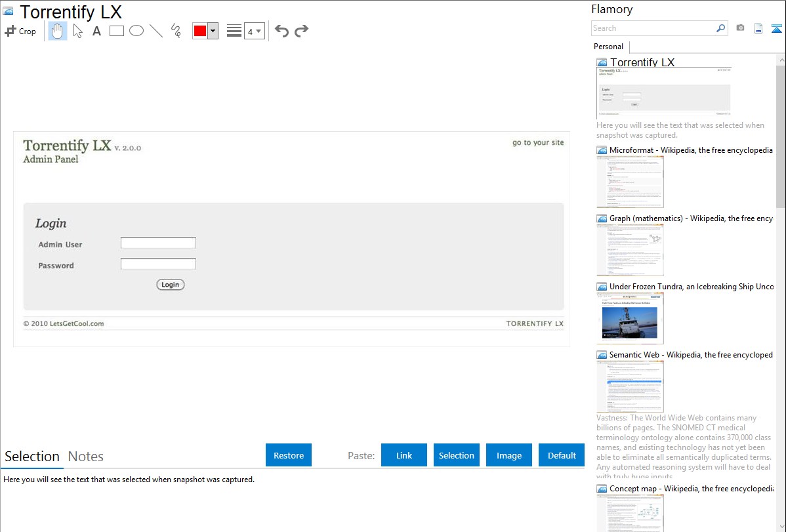Screen dimensions: 786x532
Task: Click the camera capture snapshot icon
Action: (x=740, y=28)
